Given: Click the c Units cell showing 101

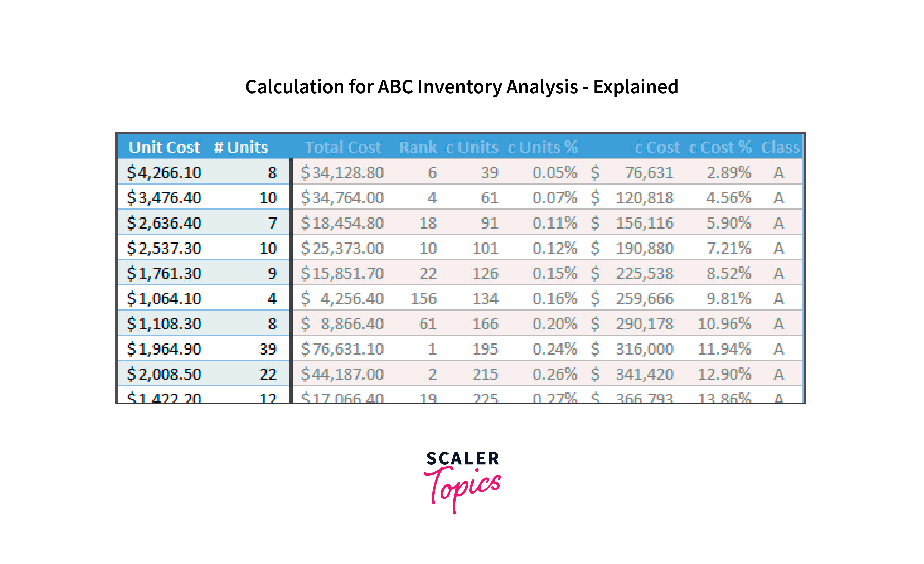Looking at the screenshot, I should coord(485,248).
